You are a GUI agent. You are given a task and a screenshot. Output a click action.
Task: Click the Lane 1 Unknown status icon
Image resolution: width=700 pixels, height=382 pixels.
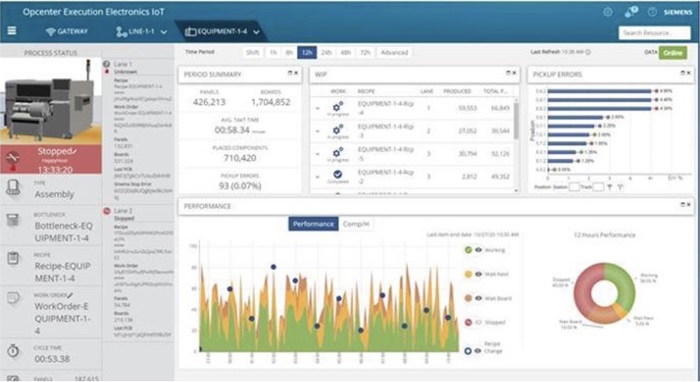107,64
